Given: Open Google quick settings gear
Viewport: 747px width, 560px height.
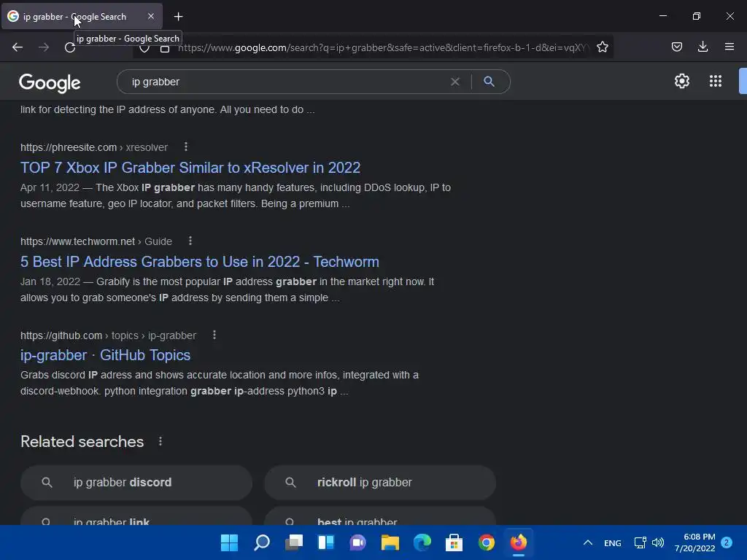Looking at the screenshot, I should 682,81.
